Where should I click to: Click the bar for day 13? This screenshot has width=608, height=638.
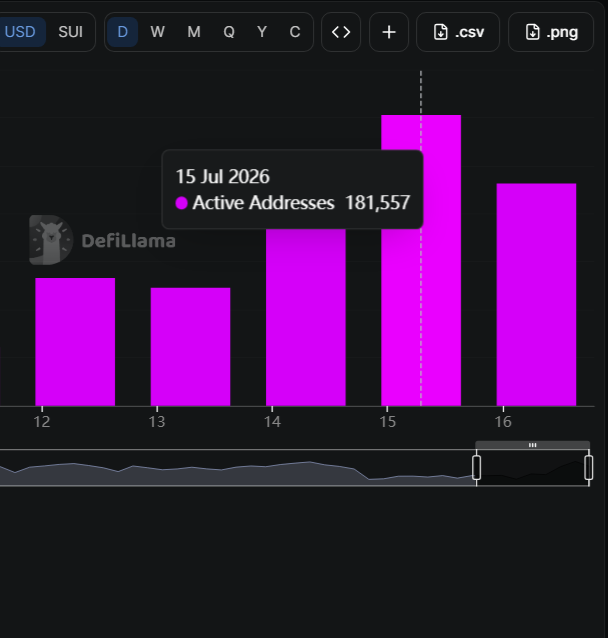(190, 347)
